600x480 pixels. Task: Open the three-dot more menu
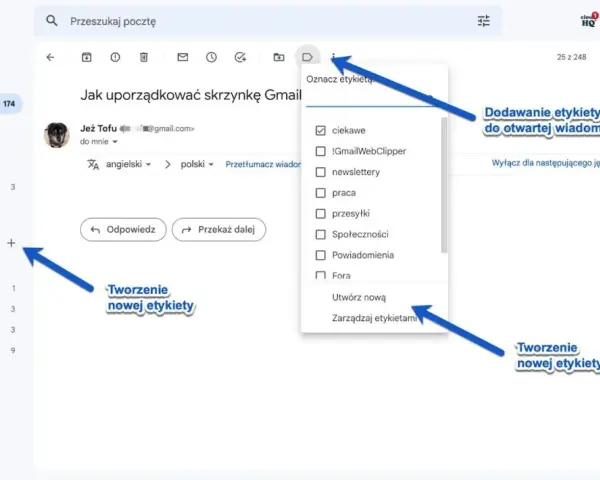334,57
